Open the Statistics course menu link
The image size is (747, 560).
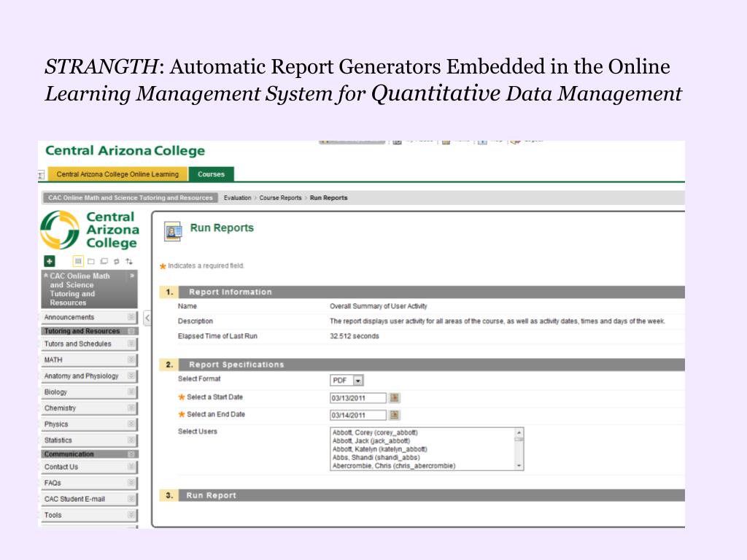(58, 440)
